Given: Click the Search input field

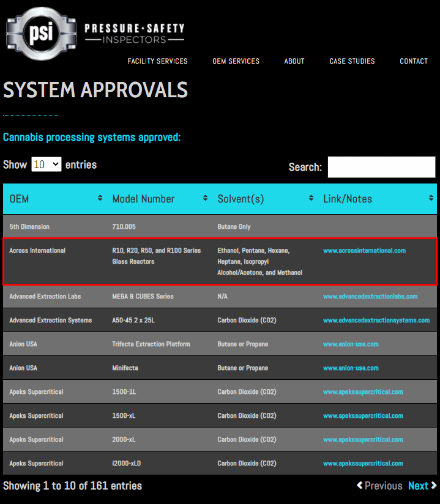Looking at the screenshot, I should pyautogui.click(x=381, y=167).
